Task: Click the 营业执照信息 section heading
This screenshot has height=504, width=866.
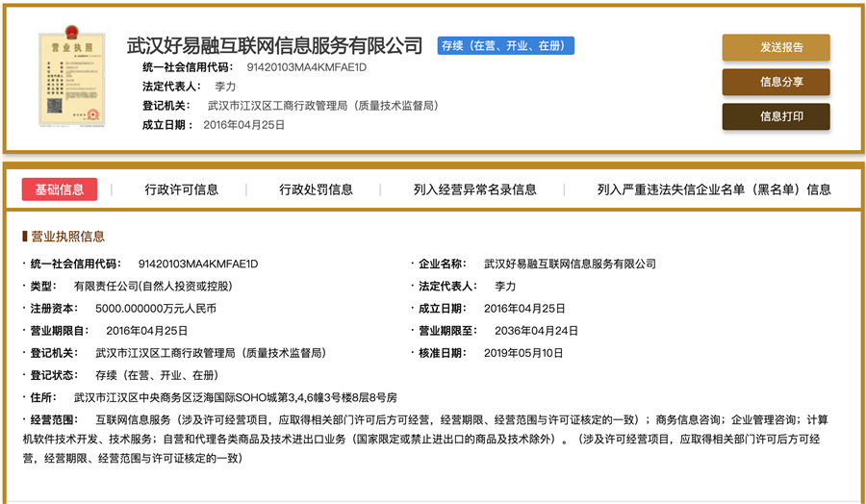Action: click(67, 237)
